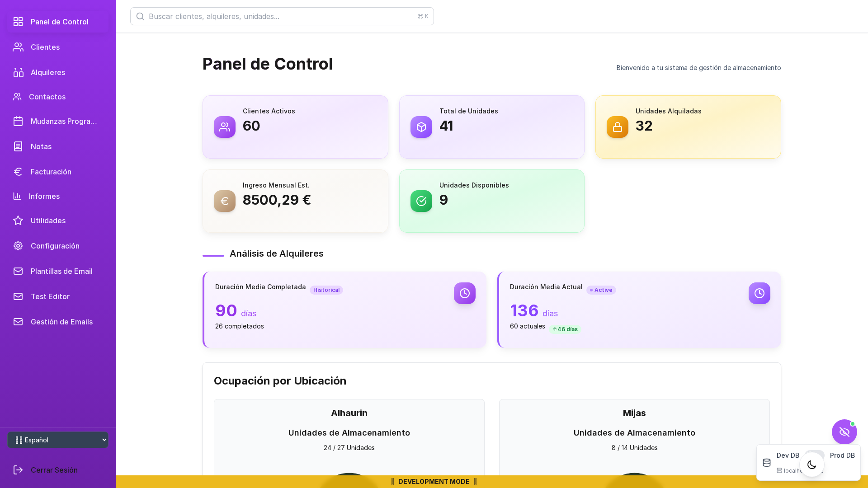Click the search magnifier in the top bar
This screenshot has height=488, width=868.
pyautogui.click(x=140, y=16)
